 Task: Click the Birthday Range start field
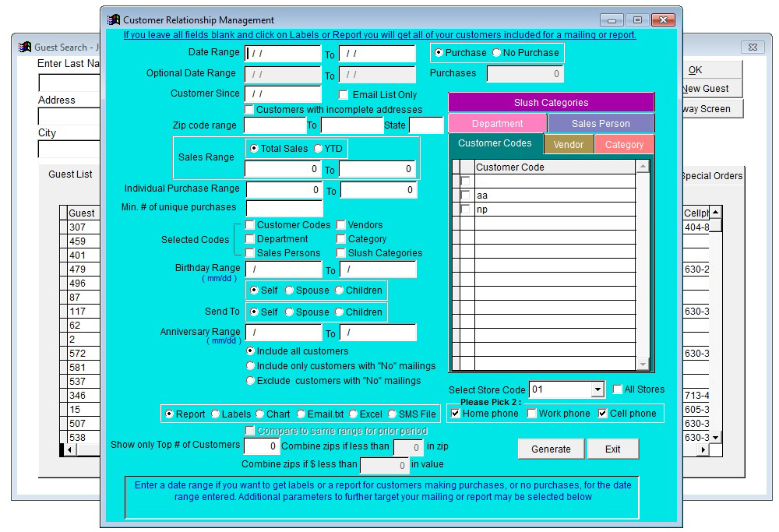284,270
